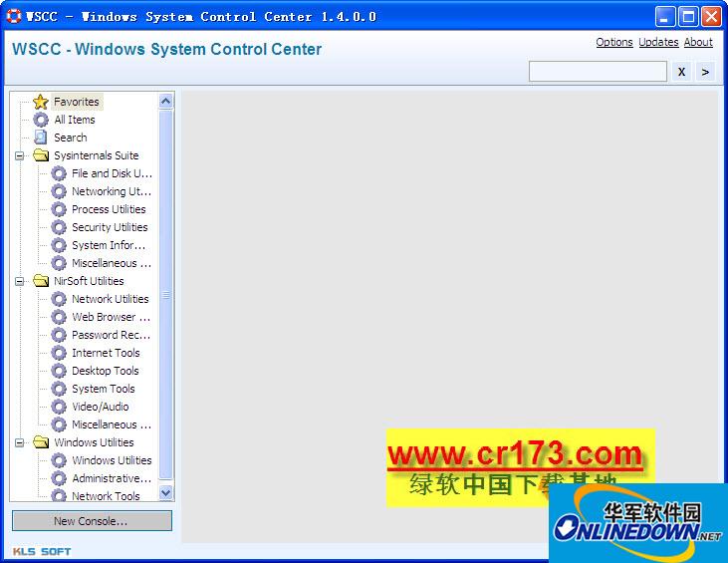
Task: Select Video/Audio category
Action: pos(101,407)
